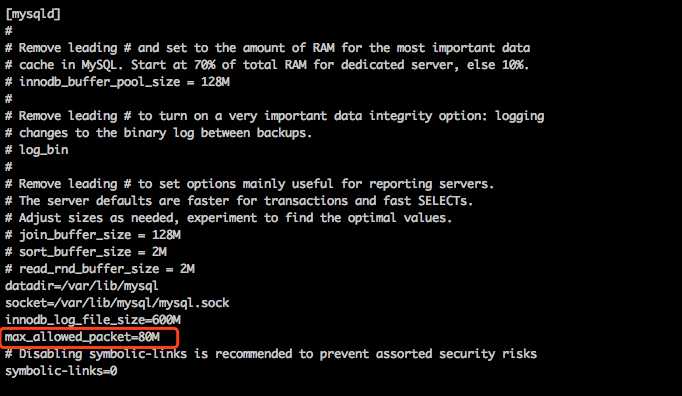This screenshot has width=682, height=396.
Task: Click the join_buffer_size = 128M comment
Action: [x=93, y=235]
